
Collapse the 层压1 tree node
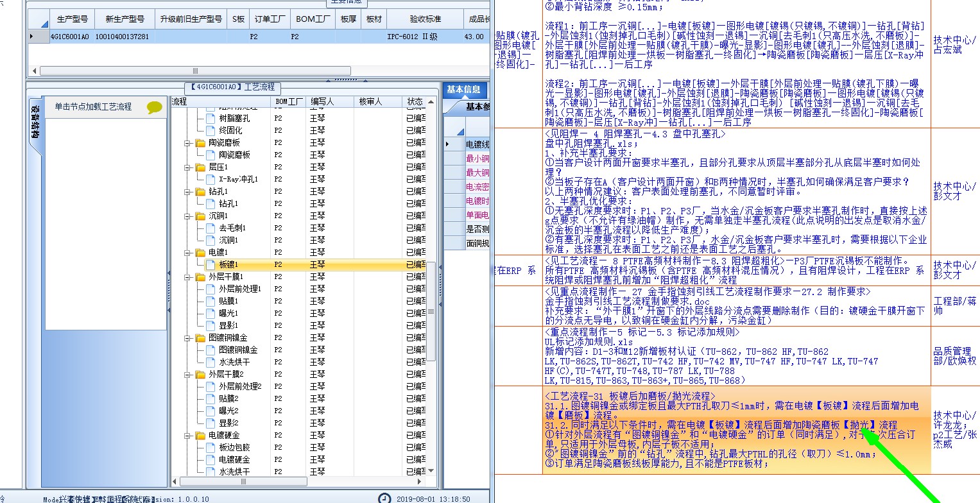(x=187, y=167)
